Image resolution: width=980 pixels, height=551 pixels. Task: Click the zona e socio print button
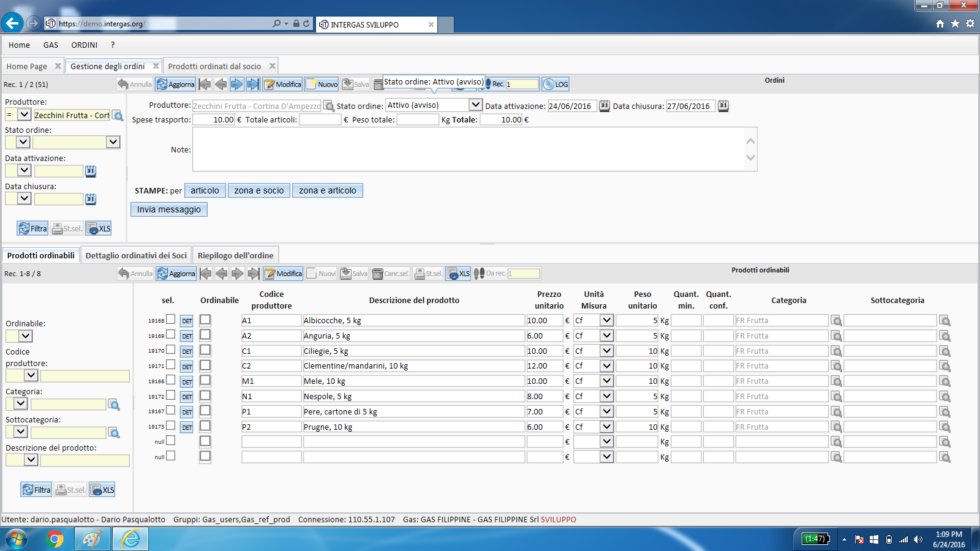259,190
